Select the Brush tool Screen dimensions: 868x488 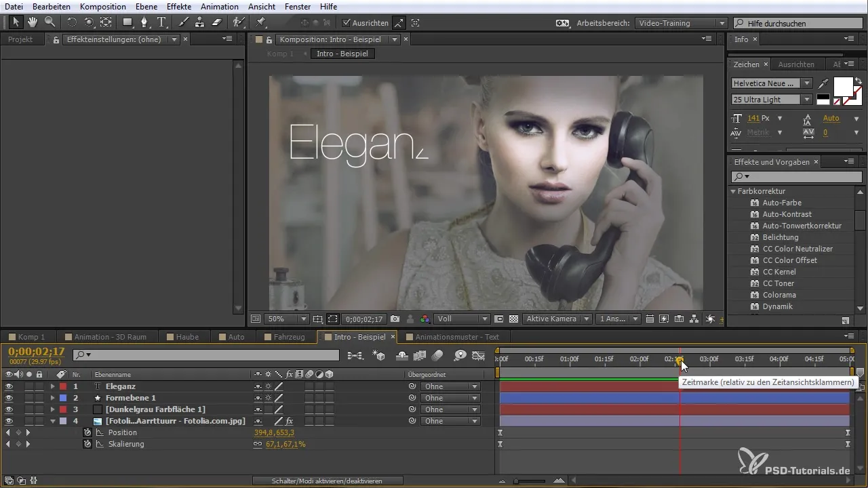click(183, 22)
